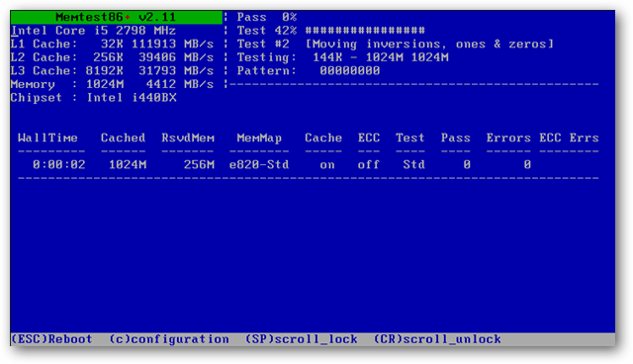Click the WallTime column header
Image resolution: width=633 pixels, height=364 pixels.
point(47,138)
